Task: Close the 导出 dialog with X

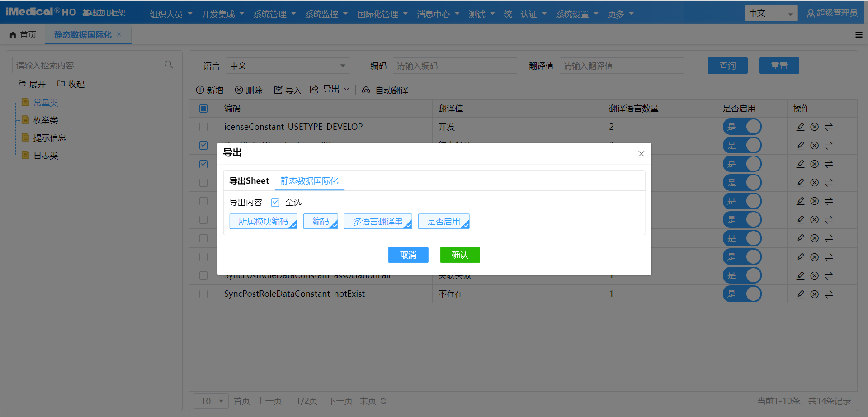Action: tap(641, 154)
